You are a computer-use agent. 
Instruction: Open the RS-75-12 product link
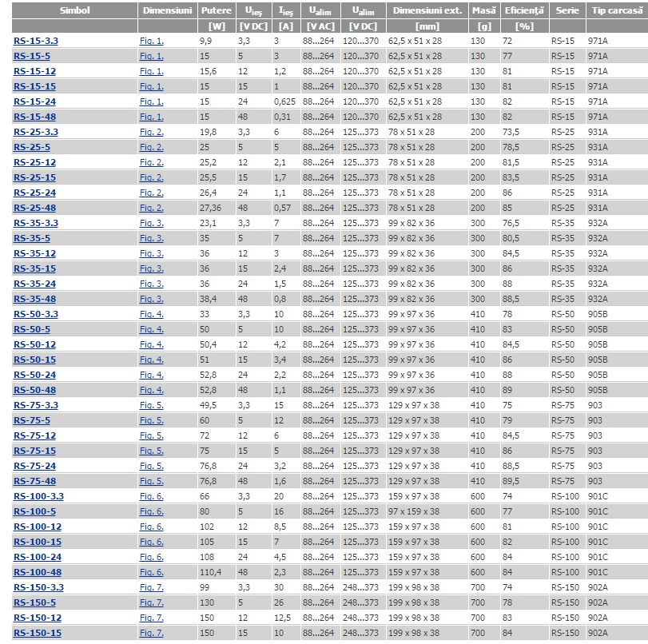coord(34,435)
